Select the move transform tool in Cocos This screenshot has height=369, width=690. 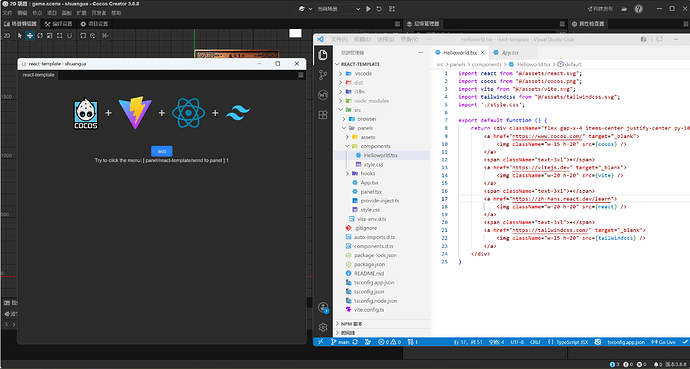30,36
